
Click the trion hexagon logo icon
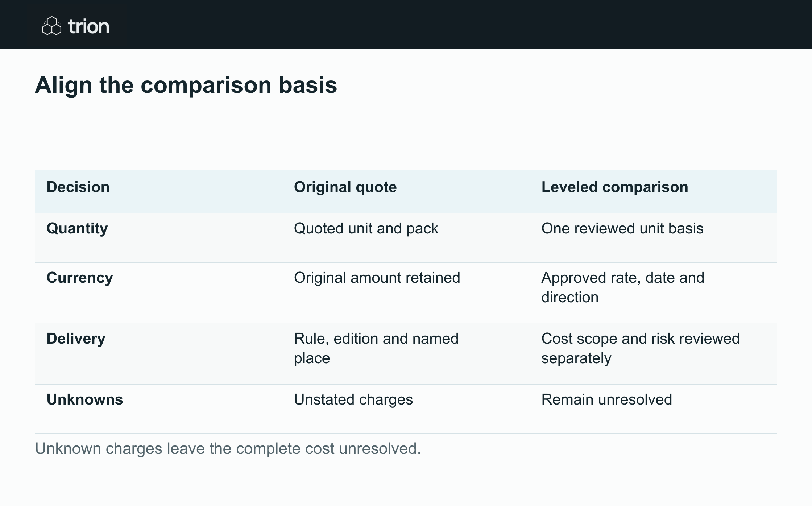52,26
